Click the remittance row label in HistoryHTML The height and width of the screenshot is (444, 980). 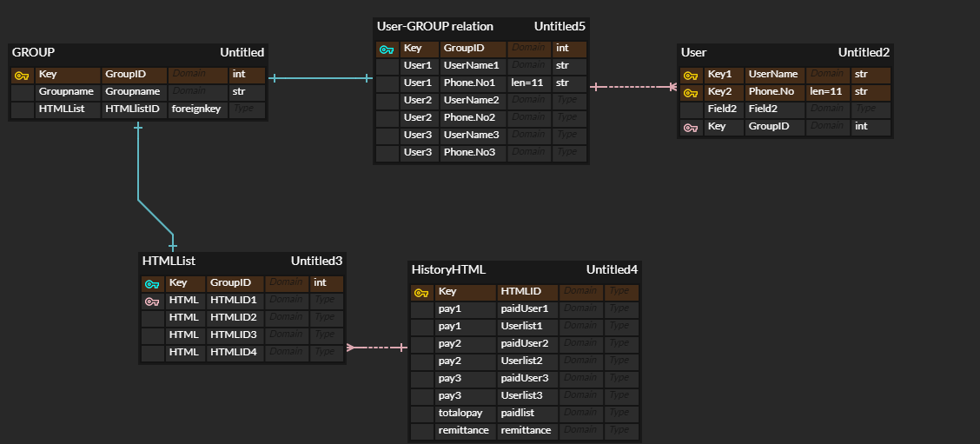(x=465, y=432)
